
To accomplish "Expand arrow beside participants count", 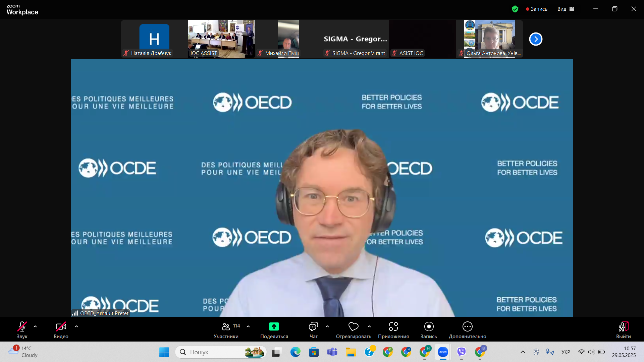I will (x=248, y=326).
